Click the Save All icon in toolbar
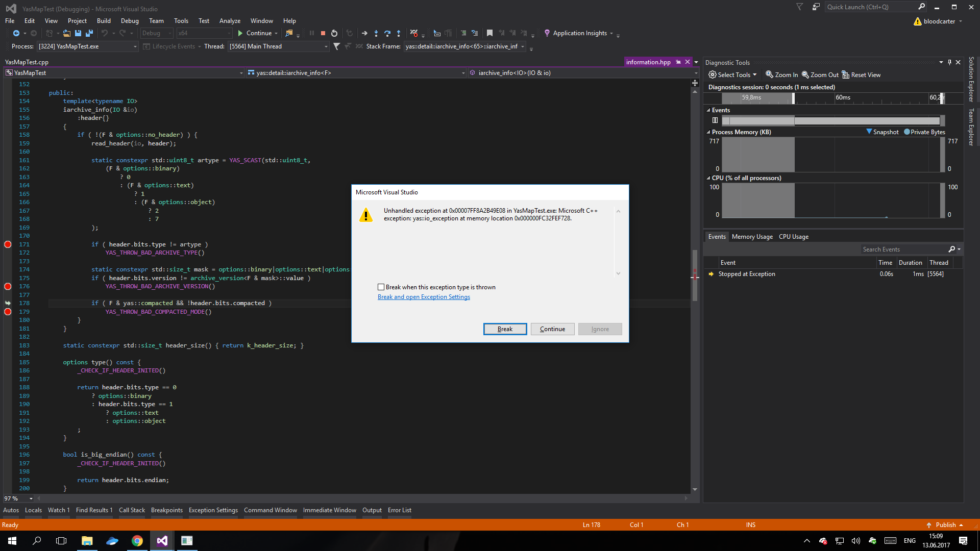This screenshot has width=980, height=551. click(89, 33)
